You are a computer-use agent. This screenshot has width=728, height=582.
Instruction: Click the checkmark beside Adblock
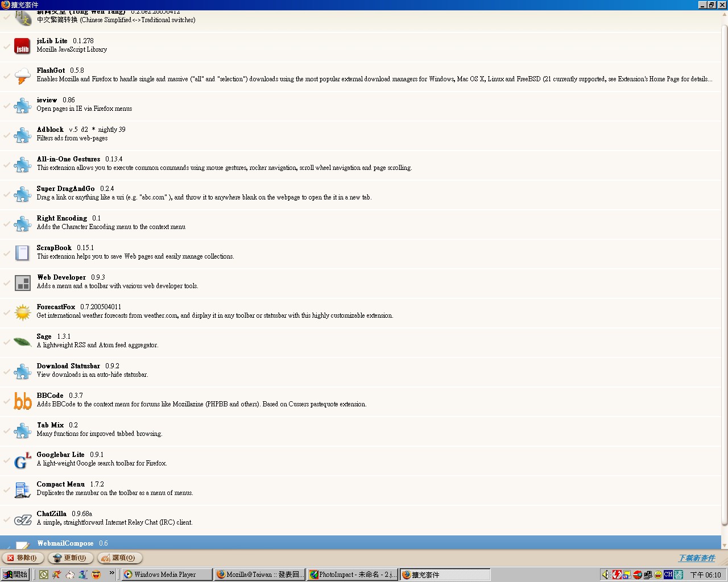pos(7,135)
